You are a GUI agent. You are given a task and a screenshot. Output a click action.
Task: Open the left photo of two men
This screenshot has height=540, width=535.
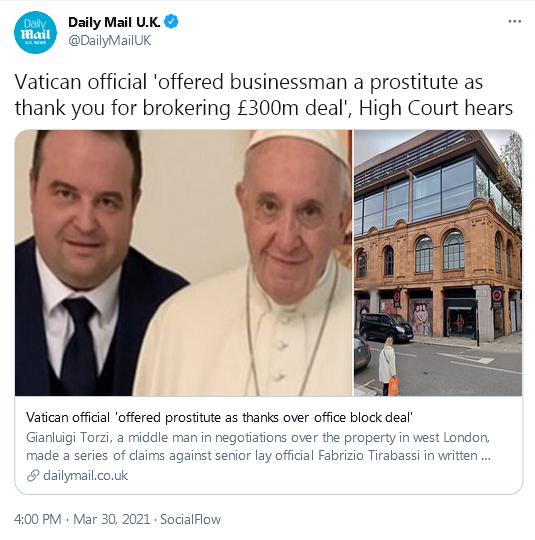pos(184,263)
